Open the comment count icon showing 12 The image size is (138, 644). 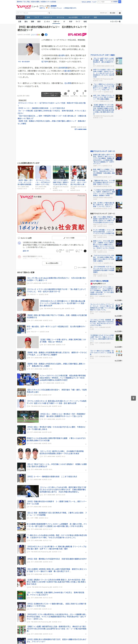(x=33, y=35)
